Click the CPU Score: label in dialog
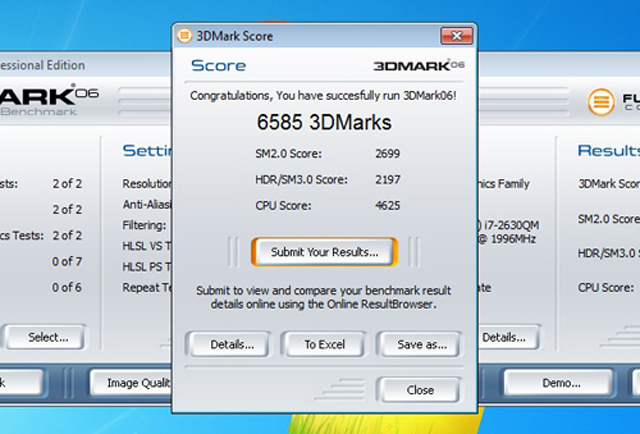The image size is (640, 434). (283, 205)
